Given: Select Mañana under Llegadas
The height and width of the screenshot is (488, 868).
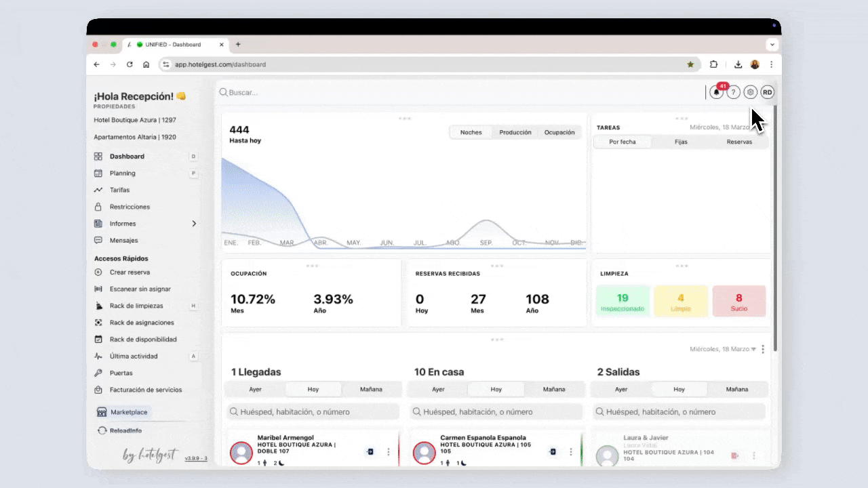Looking at the screenshot, I should (371, 390).
